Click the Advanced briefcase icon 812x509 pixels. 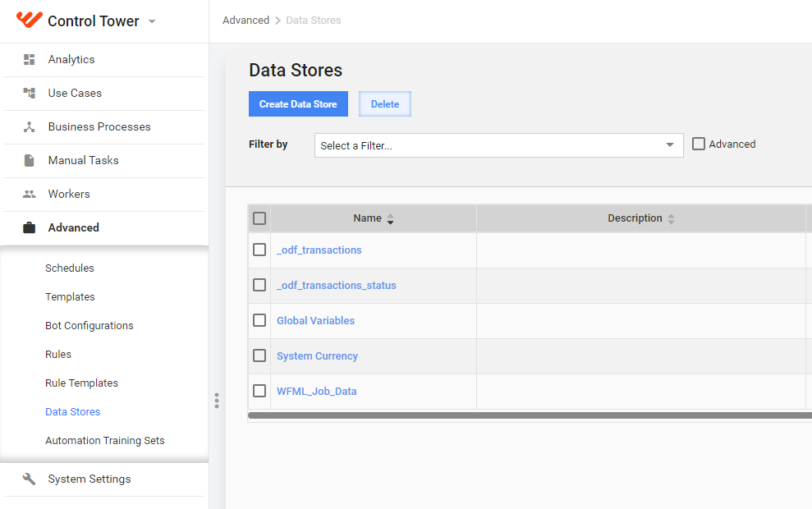click(x=29, y=227)
